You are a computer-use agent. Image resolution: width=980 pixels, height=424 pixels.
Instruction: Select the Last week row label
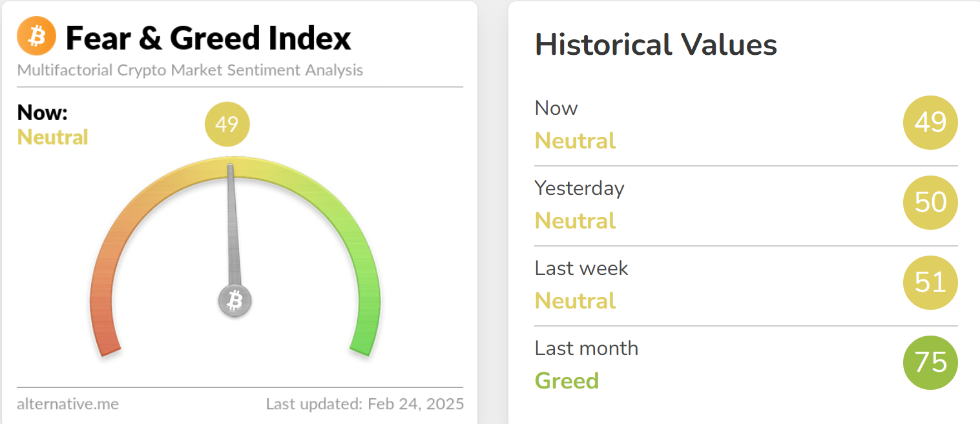pos(581,268)
